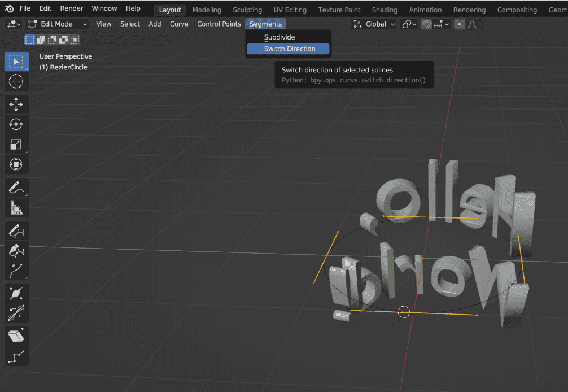Click the "(1) BezierCircle" object label

point(63,67)
